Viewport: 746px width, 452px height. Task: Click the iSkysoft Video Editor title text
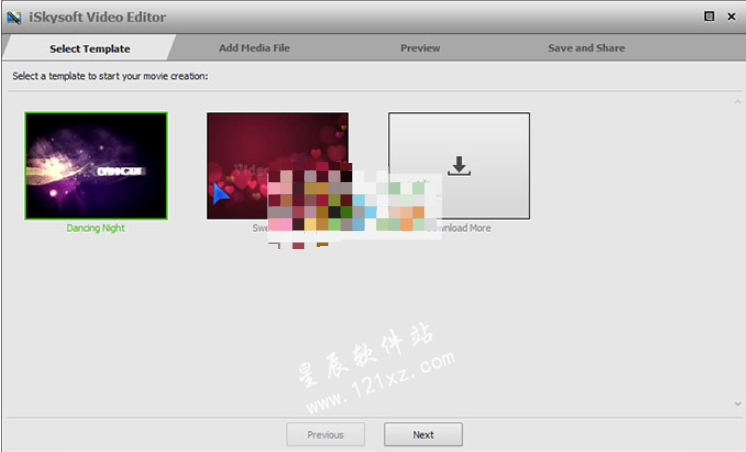pos(98,17)
